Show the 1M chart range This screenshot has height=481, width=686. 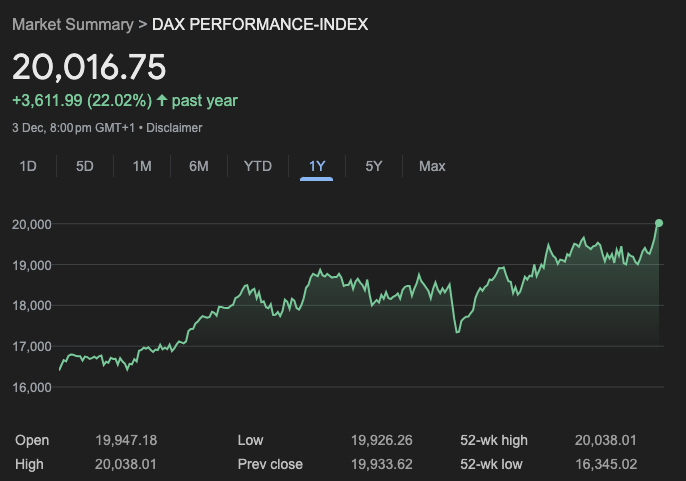click(142, 166)
